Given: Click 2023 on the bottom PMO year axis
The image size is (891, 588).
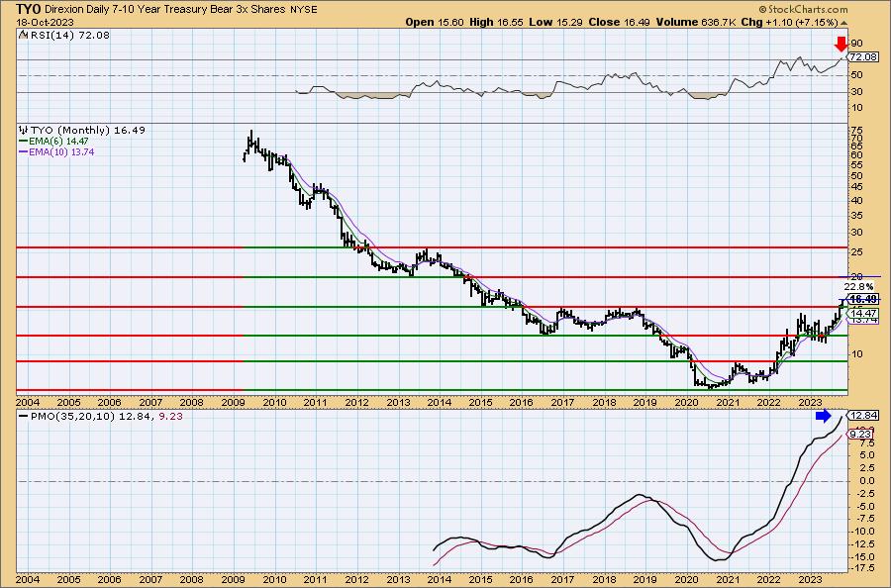Looking at the screenshot, I should coord(809,579).
